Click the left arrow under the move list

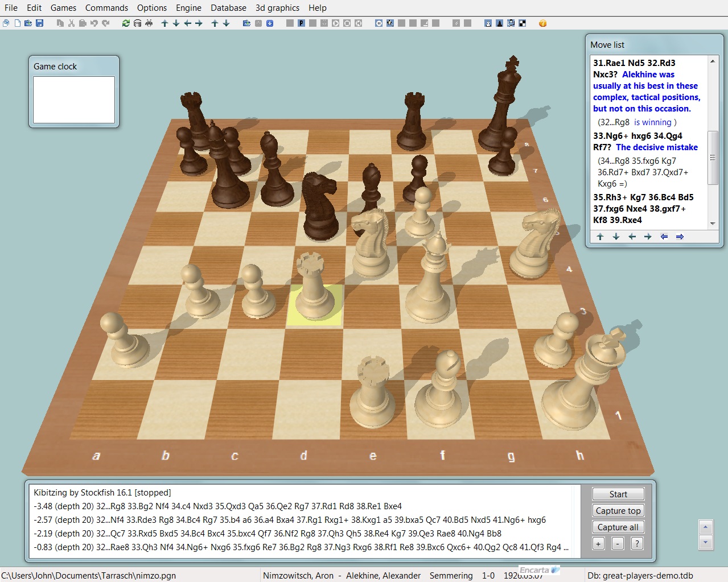pos(632,237)
